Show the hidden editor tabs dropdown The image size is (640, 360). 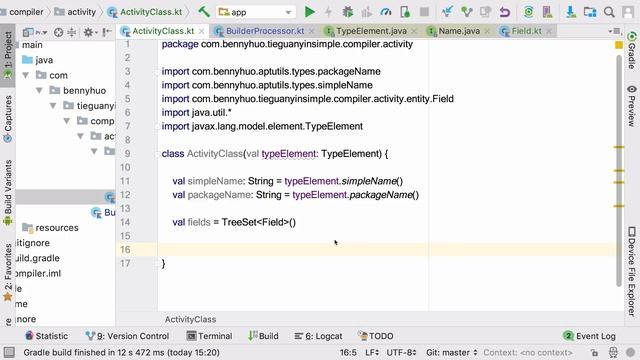[x=615, y=31]
